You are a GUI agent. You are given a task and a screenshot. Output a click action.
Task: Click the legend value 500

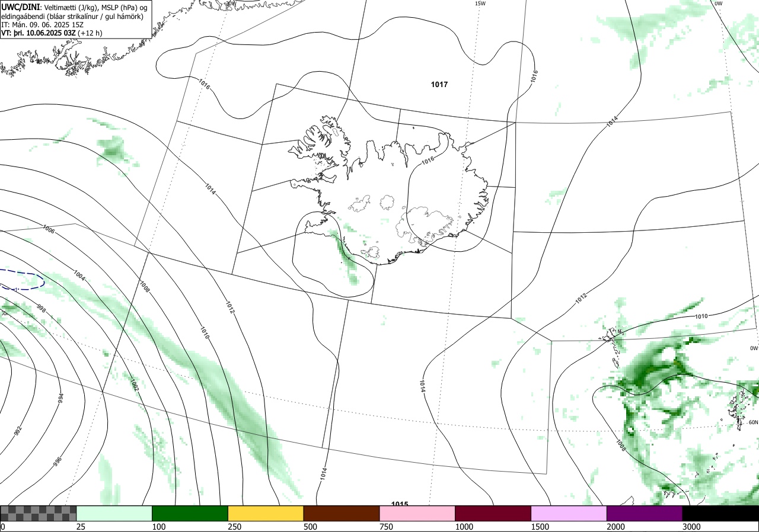click(x=310, y=527)
